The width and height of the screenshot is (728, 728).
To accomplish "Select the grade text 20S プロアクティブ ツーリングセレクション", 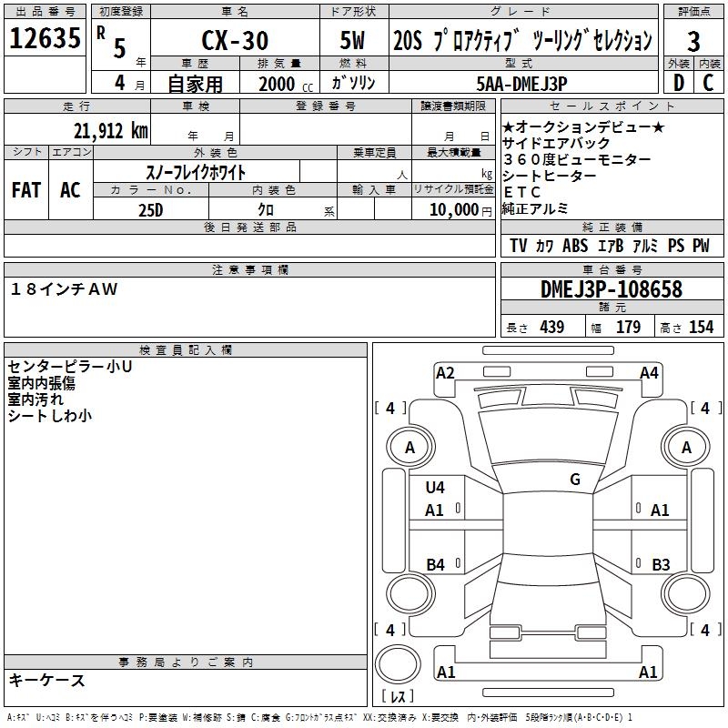I will (x=522, y=40).
